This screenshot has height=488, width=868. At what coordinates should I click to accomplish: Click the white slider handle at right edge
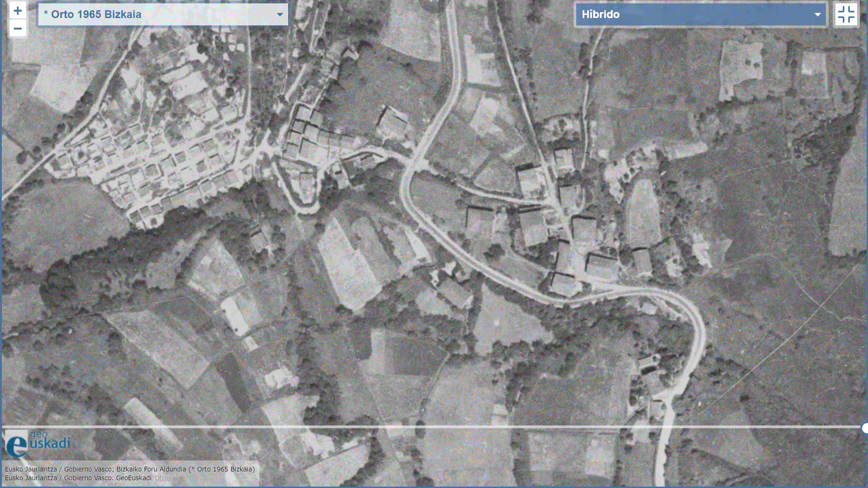click(x=864, y=428)
